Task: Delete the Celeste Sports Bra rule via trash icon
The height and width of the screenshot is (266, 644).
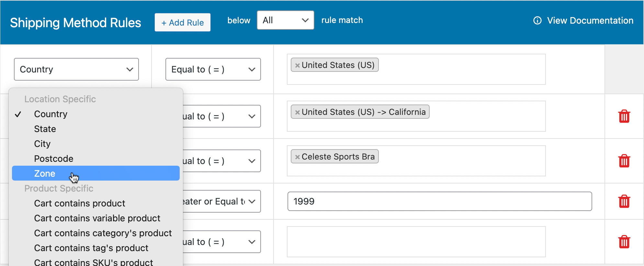Action: point(624,161)
